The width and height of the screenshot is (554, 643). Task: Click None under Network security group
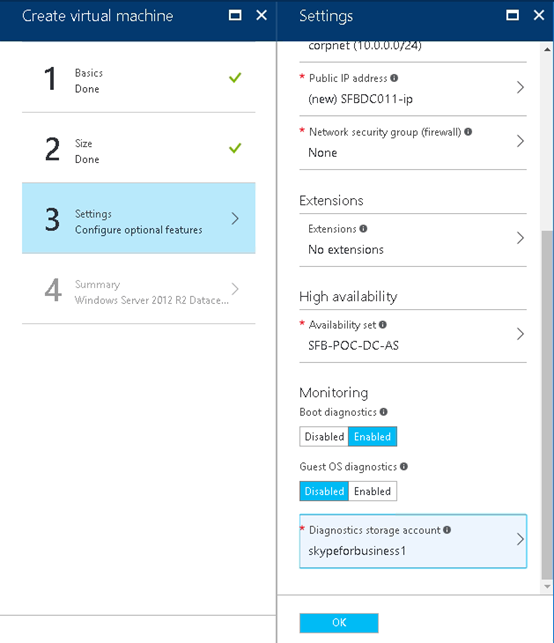(x=323, y=153)
